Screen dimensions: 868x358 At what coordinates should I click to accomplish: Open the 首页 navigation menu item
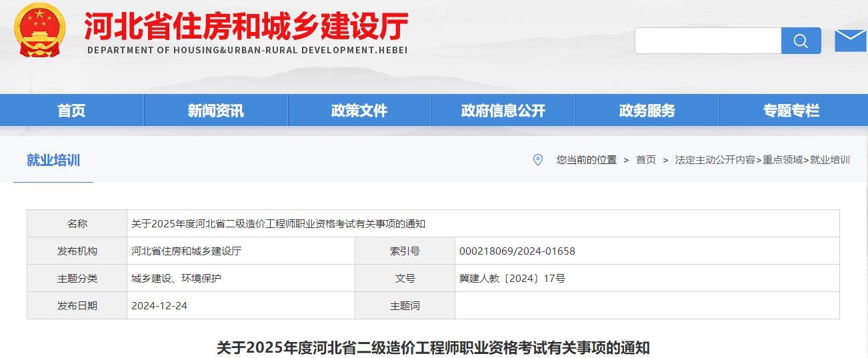point(71,111)
